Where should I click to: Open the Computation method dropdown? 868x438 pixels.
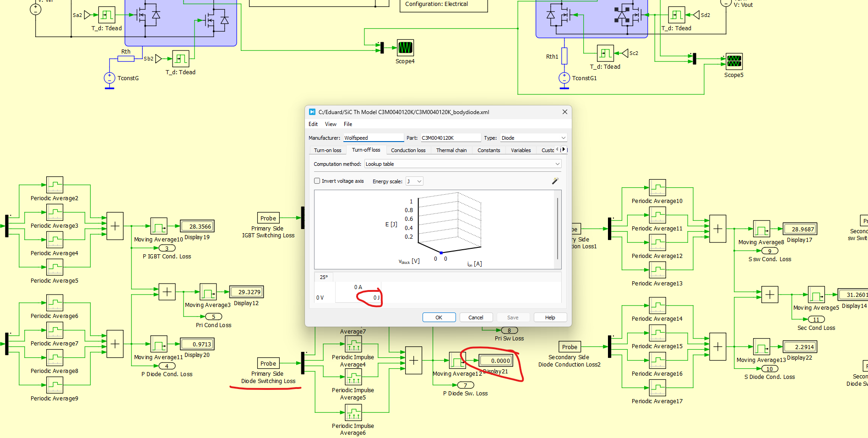(x=463, y=164)
